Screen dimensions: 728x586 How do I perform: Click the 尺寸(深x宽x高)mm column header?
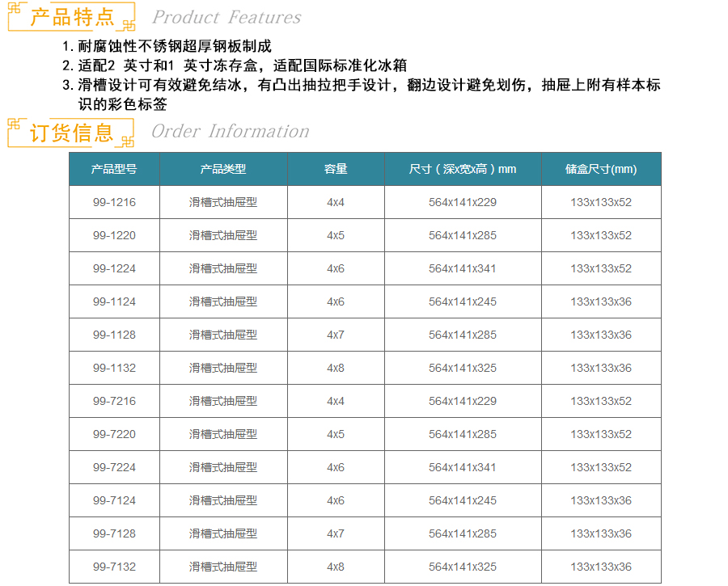coord(463,169)
